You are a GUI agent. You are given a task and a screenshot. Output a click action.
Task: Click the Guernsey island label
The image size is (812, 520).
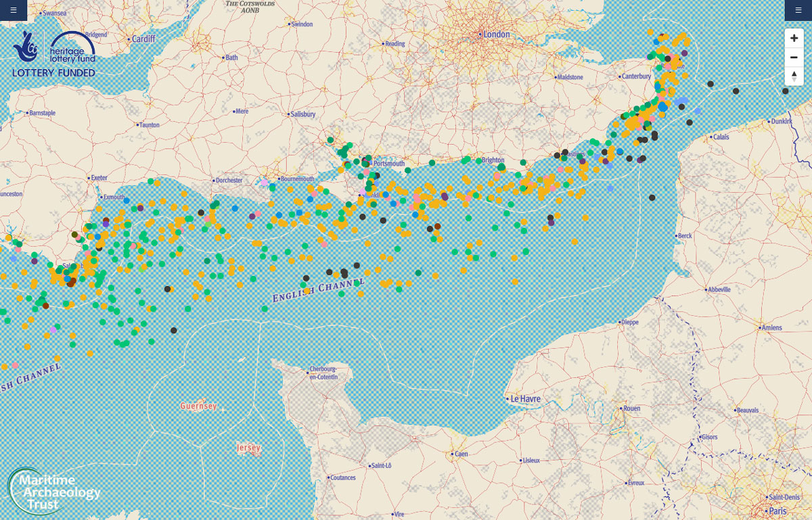pos(198,406)
